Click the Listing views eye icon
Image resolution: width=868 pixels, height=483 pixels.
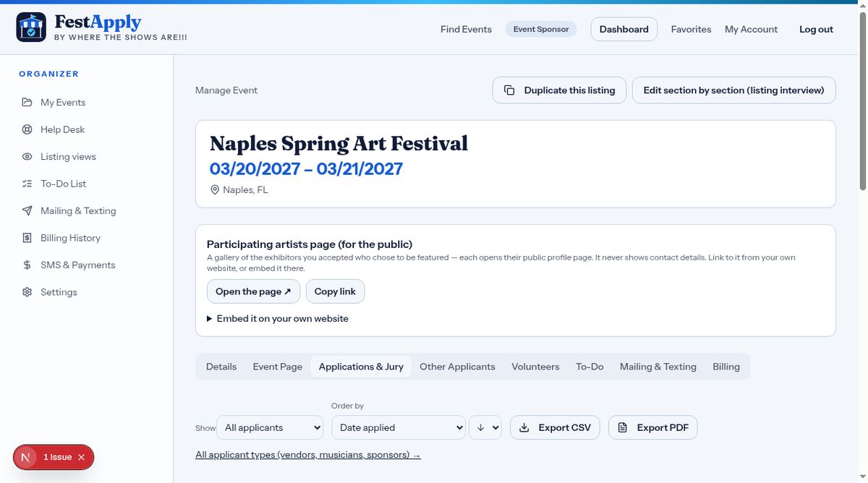tap(27, 157)
